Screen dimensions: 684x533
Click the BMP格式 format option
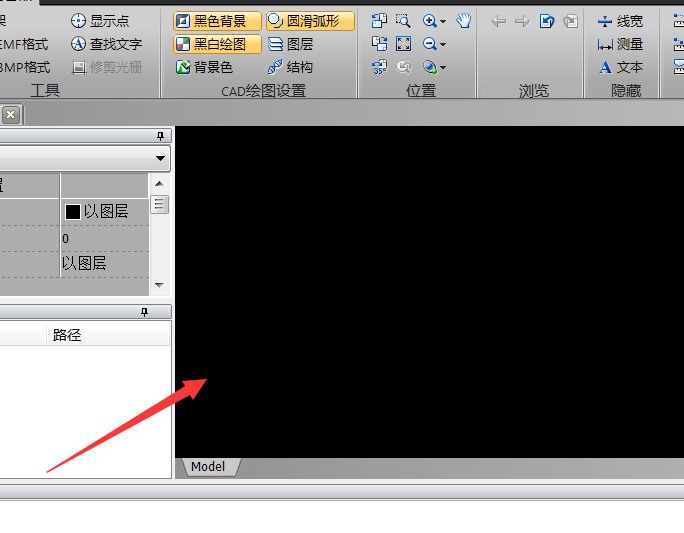pyautogui.click(x=24, y=67)
